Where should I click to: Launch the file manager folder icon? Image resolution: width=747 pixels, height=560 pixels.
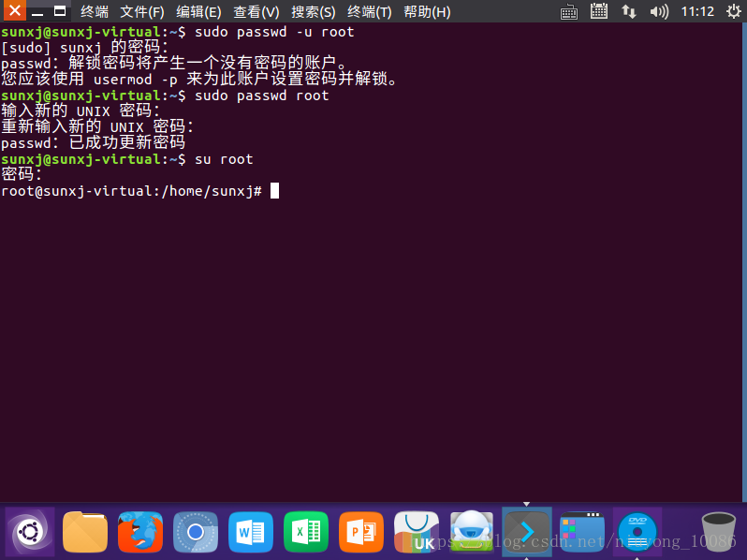(x=85, y=531)
